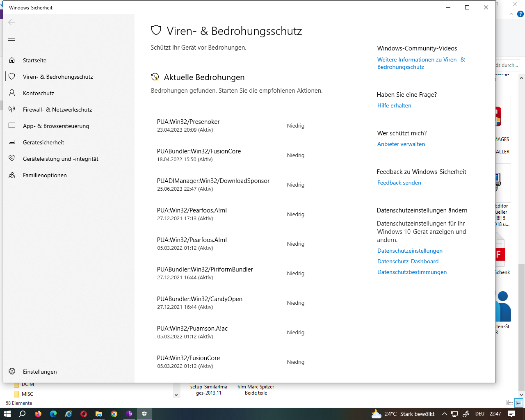Click the Kontoschutz person icon
Viewport: 525px width, 420px height.
coord(12,93)
